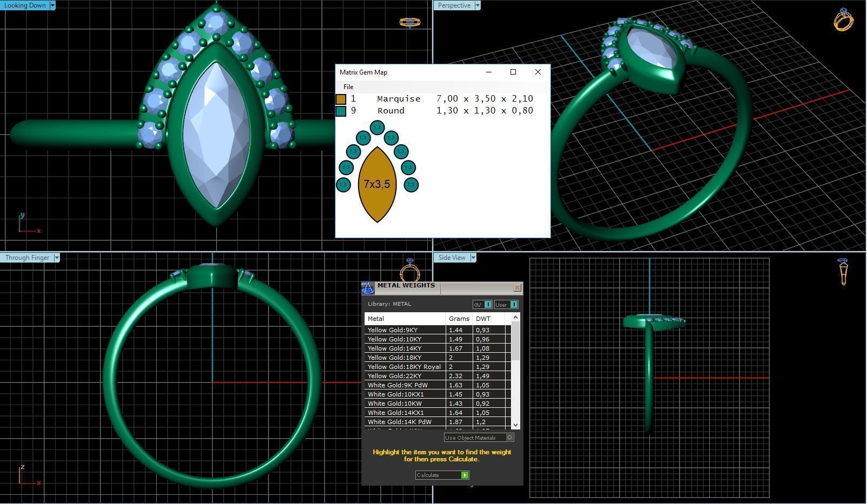Screen dimensions: 867x504
Task: Sort by the Grams column header
Action: (x=459, y=319)
